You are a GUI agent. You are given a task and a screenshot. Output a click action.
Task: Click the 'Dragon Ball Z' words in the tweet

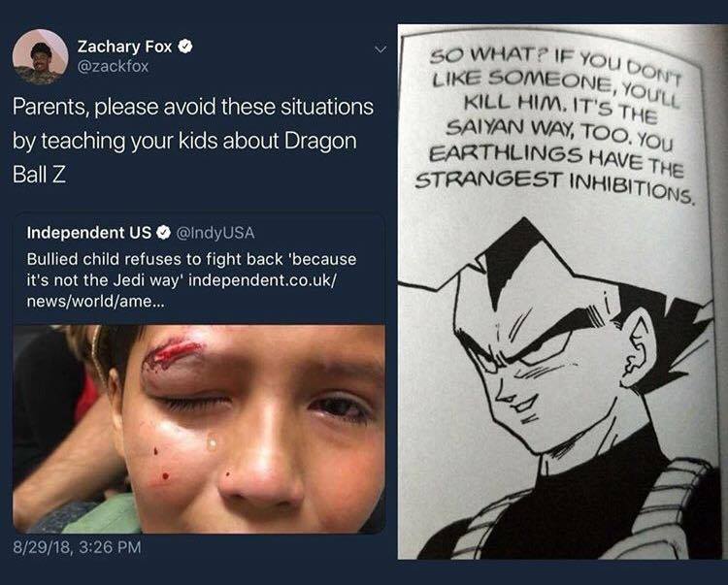click(x=184, y=157)
